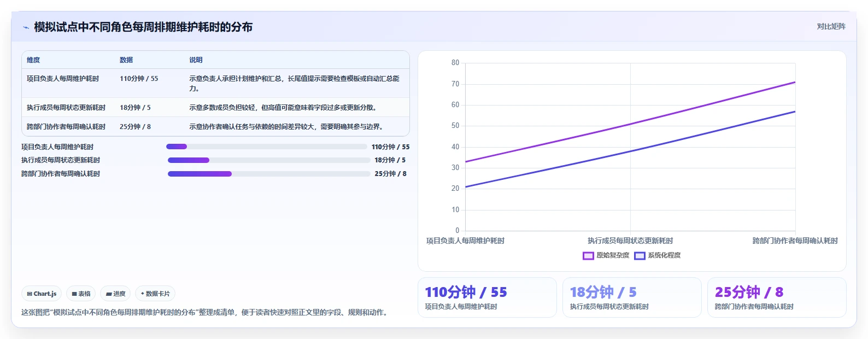Open the 25分钟 / 8 stat card
This screenshot has height=339, width=868.
777,297
